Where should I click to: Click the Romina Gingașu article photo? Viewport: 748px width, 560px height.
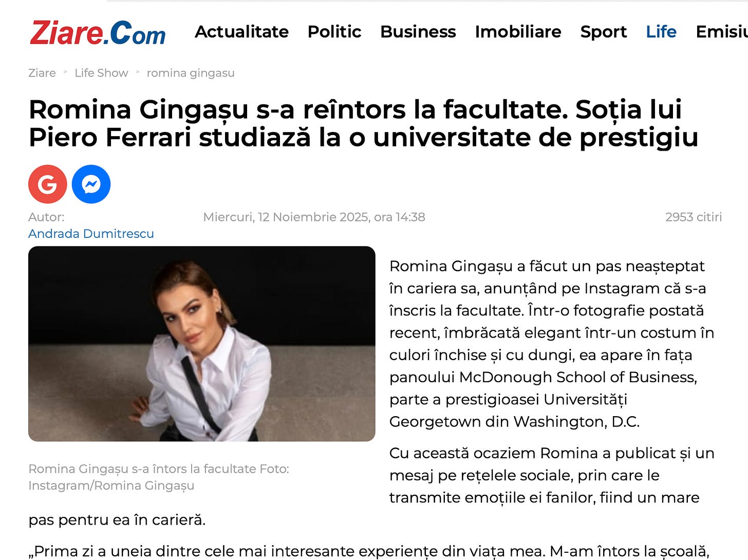pos(201,344)
